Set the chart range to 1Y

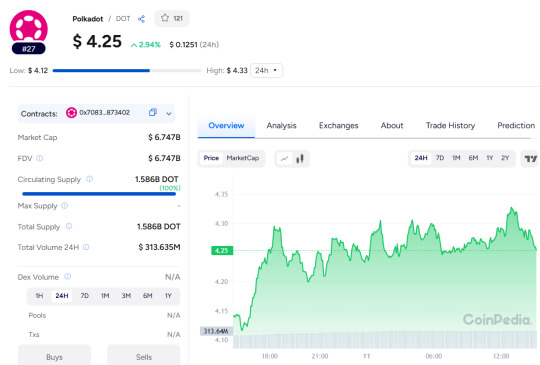tap(490, 158)
